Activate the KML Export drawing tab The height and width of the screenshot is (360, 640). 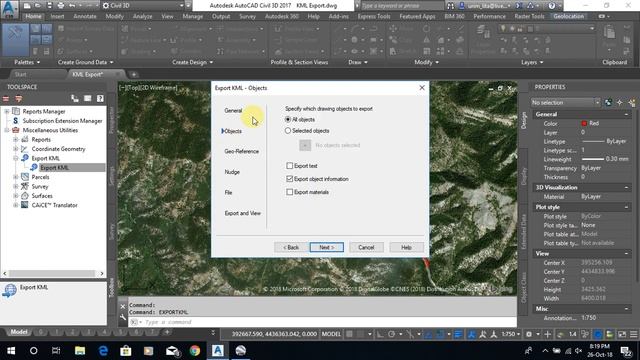click(88, 74)
